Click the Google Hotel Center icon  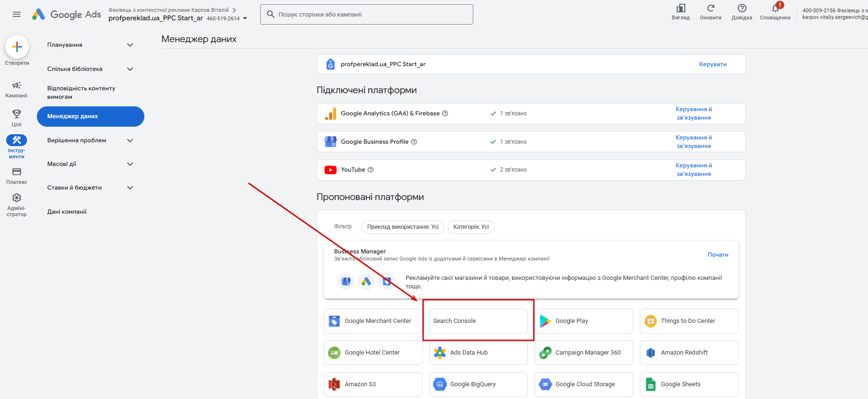[334, 353]
